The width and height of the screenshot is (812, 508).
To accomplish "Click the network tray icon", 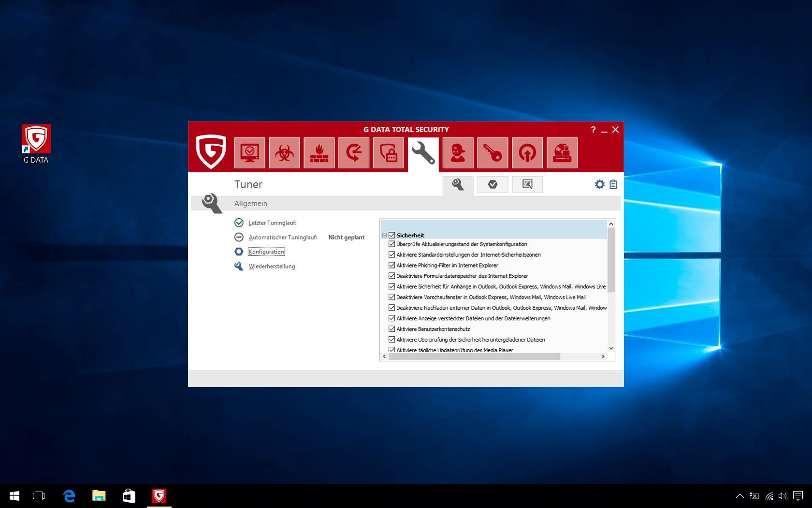I will tap(769, 496).
